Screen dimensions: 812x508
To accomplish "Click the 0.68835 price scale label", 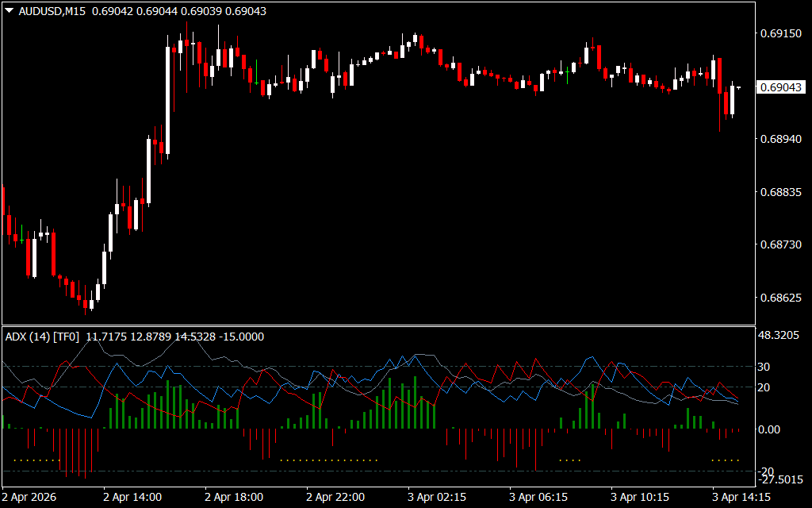I will click(780, 192).
